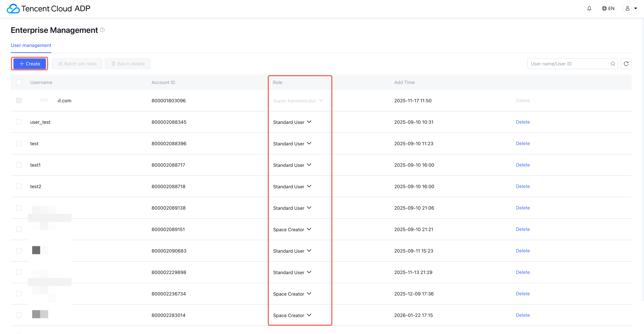Click the Tencent Cloud ADP logo
The height and width of the screenshot is (334, 644).
pos(49,9)
